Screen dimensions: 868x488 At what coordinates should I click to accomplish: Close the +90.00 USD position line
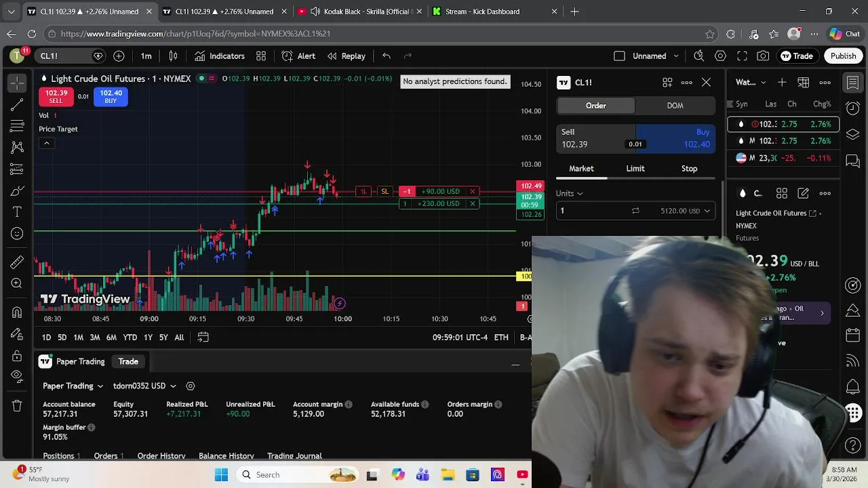[x=473, y=191]
